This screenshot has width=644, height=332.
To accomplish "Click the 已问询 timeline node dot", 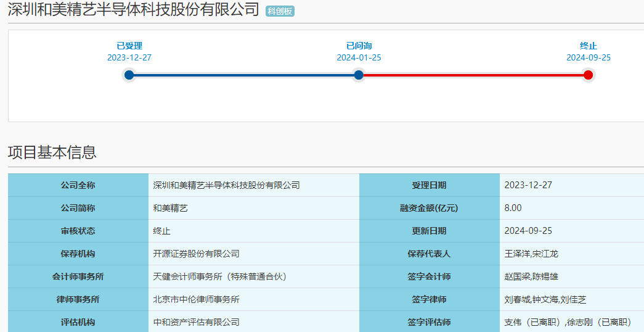I will [x=359, y=75].
